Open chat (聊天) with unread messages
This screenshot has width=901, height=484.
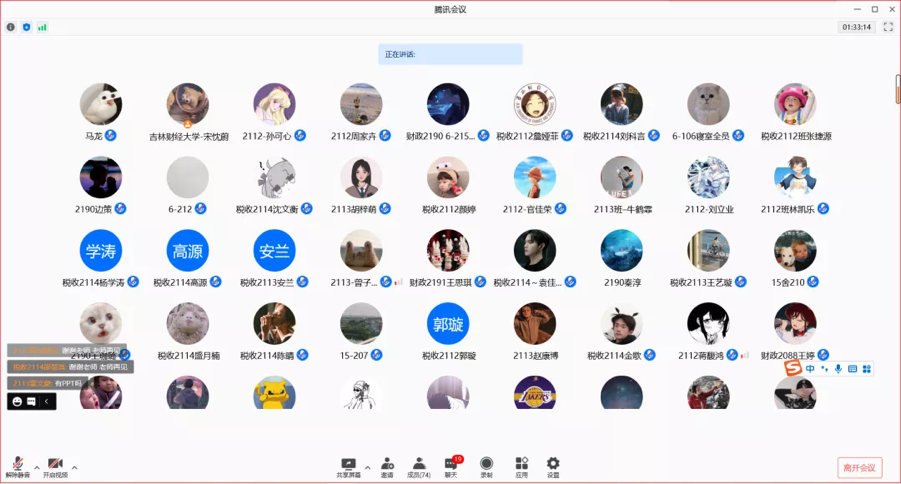pos(451,466)
